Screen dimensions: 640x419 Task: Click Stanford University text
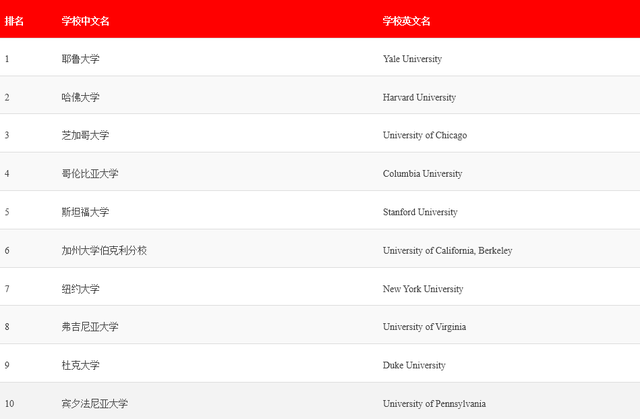pyautogui.click(x=420, y=212)
